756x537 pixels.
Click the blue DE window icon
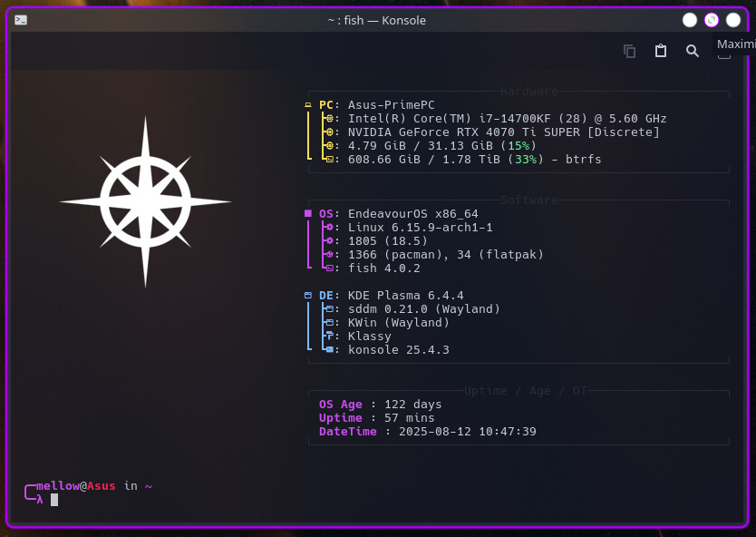pyautogui.click(x=308, y=296)
